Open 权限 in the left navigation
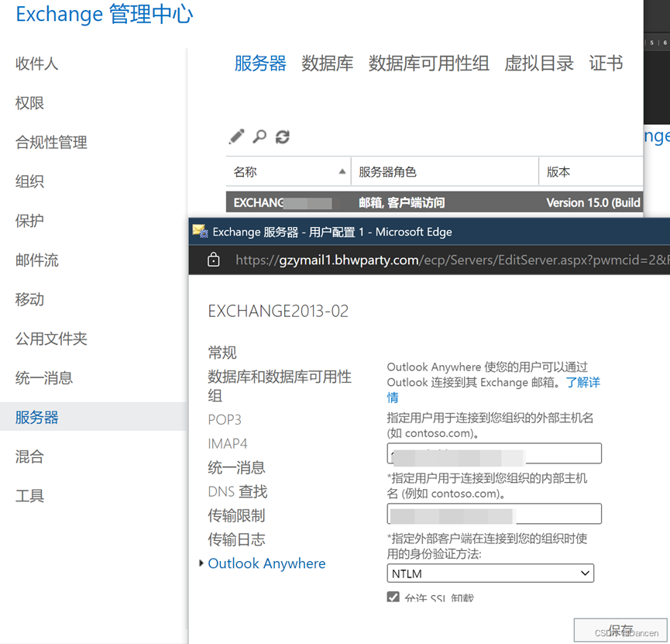Image resolution: width=670 pixels, height=644 pixels. click(29, 103)
